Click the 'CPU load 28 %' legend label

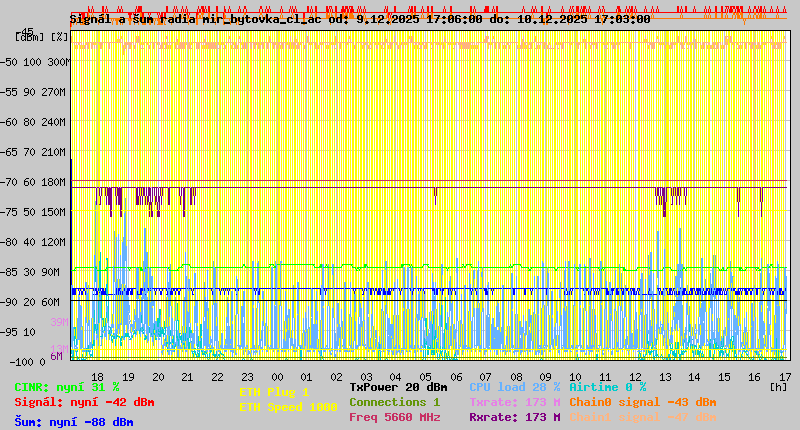point(514,387)
